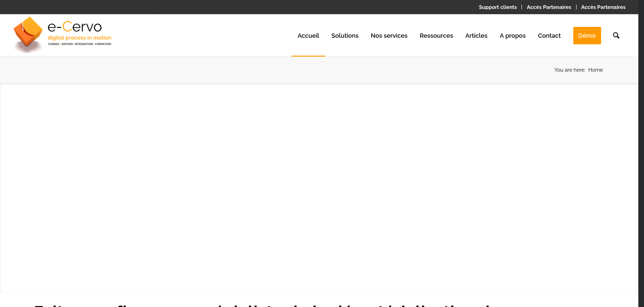The image size is (644, 307).
Task: Open the A propos menu
Action: (x=512, y=35)
